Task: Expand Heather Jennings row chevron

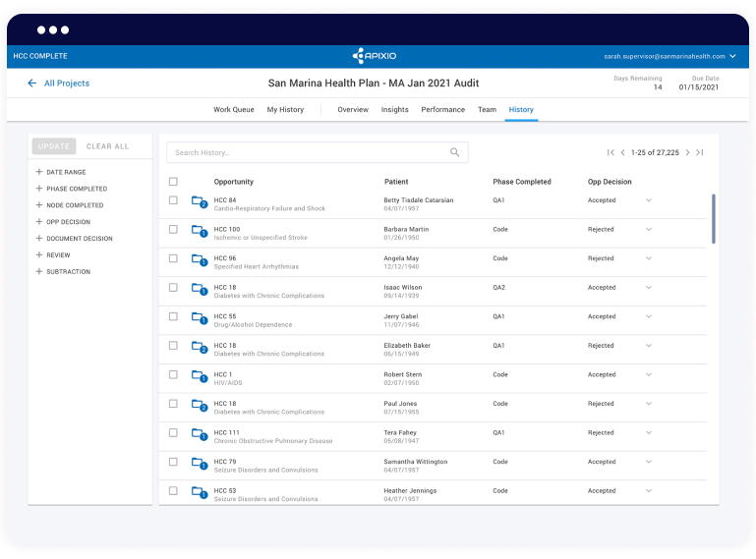Action: pyautogui.click(x=649, y=490)
